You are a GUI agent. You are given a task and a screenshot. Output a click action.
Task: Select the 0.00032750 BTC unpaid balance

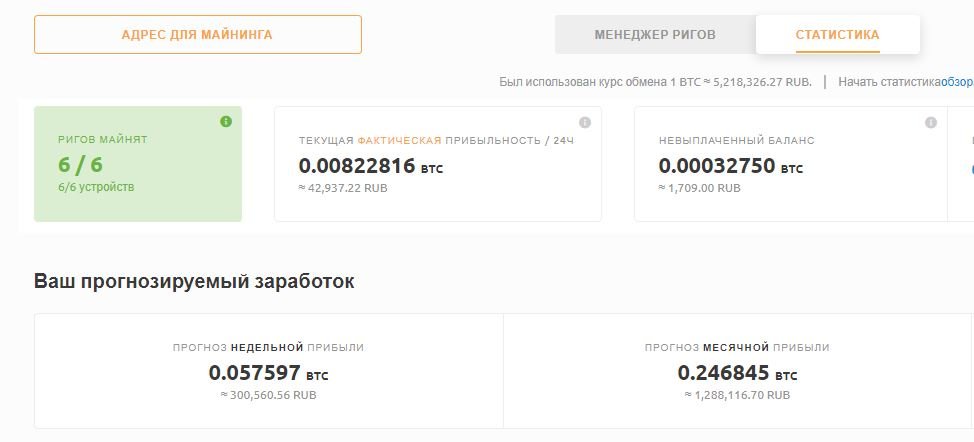[x=730, y=166]
